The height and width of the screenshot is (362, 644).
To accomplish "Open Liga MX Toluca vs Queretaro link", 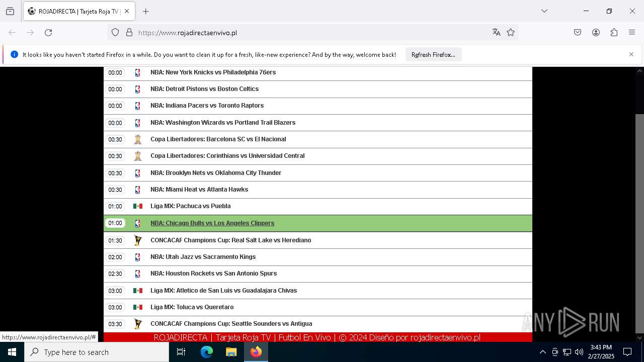I will (192, 307).
